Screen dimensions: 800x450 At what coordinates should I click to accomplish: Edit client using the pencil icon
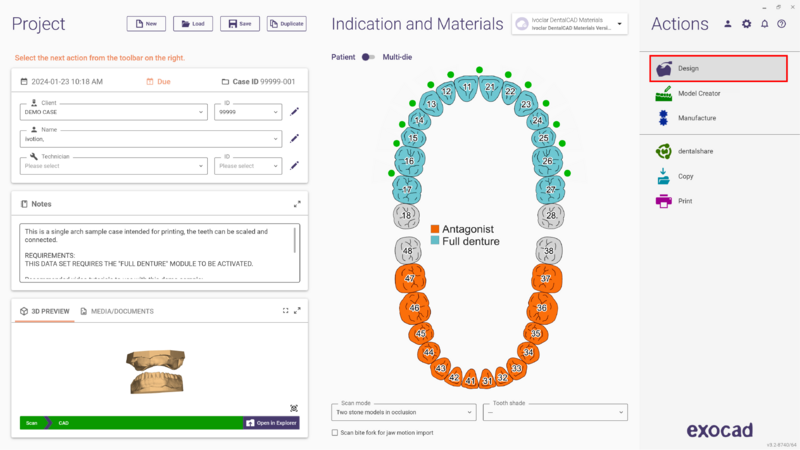tap(294, 112)
